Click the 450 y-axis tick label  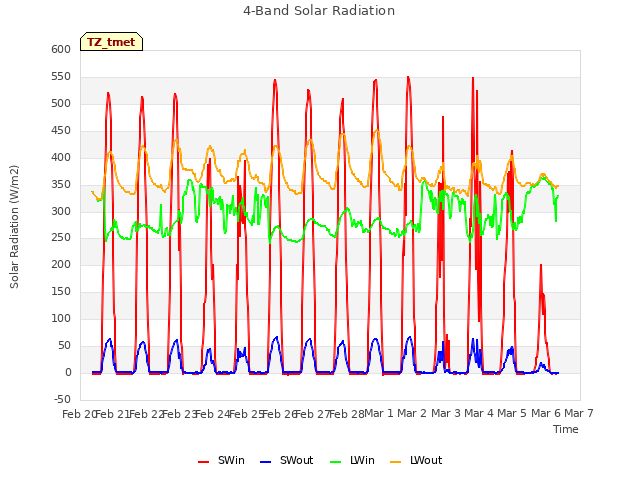(61, 130)
